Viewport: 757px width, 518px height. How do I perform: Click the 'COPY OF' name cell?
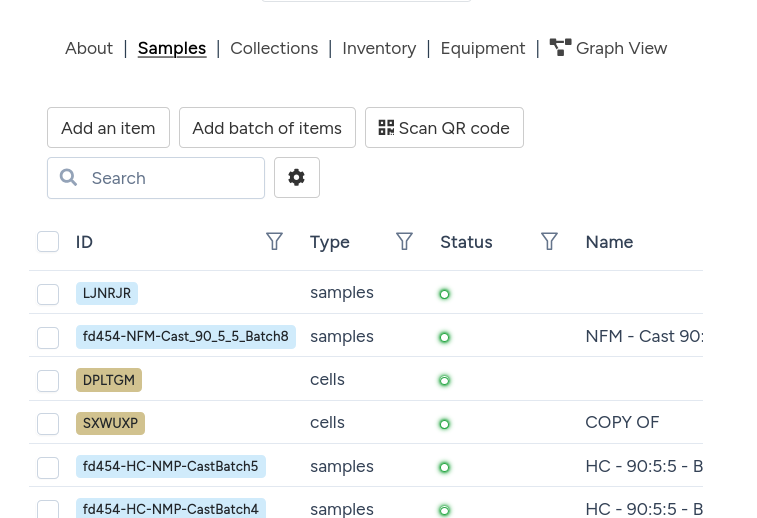(x=622, y=422)
